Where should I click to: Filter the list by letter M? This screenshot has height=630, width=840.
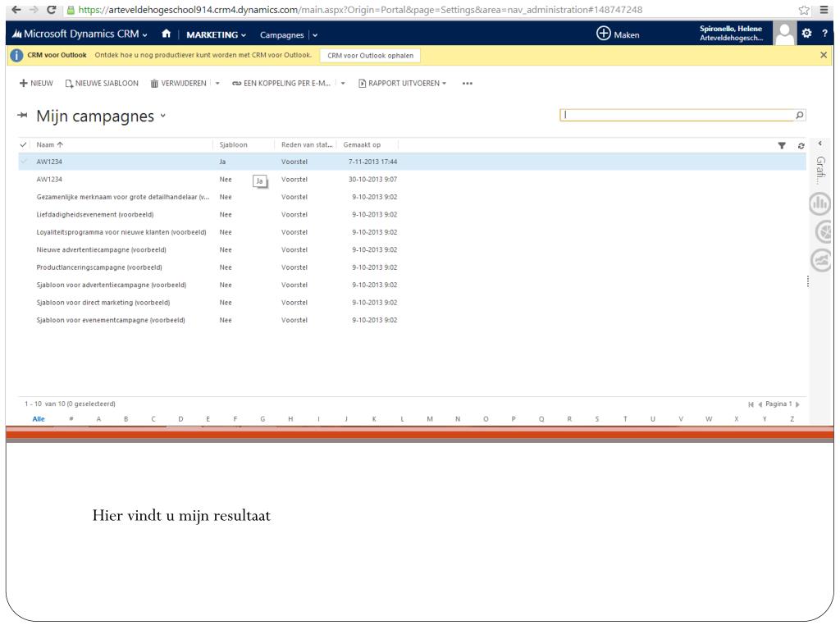(430, 418)
